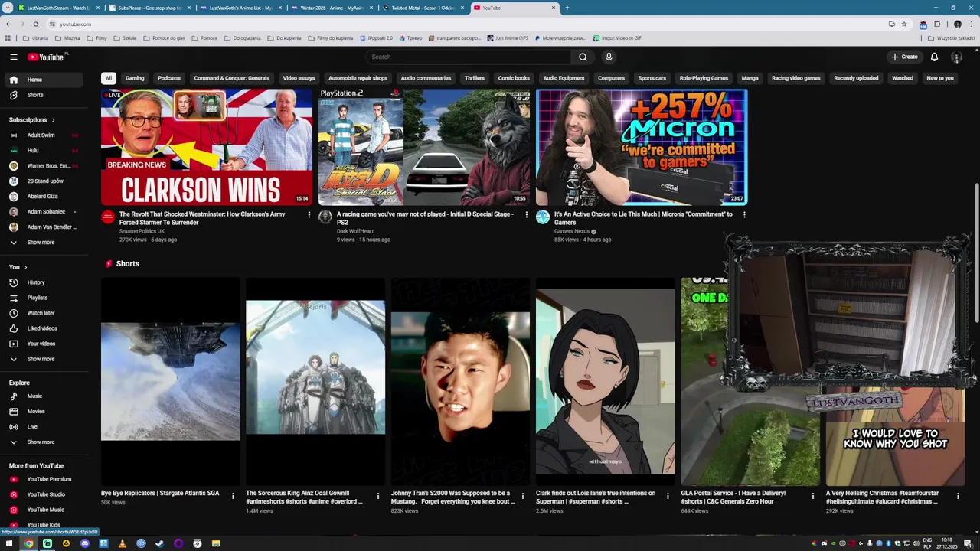Select Command & Conquer: Generals chip
This screenshot has height=551, width=980.
pyautogui.click(x=231, y=78)
